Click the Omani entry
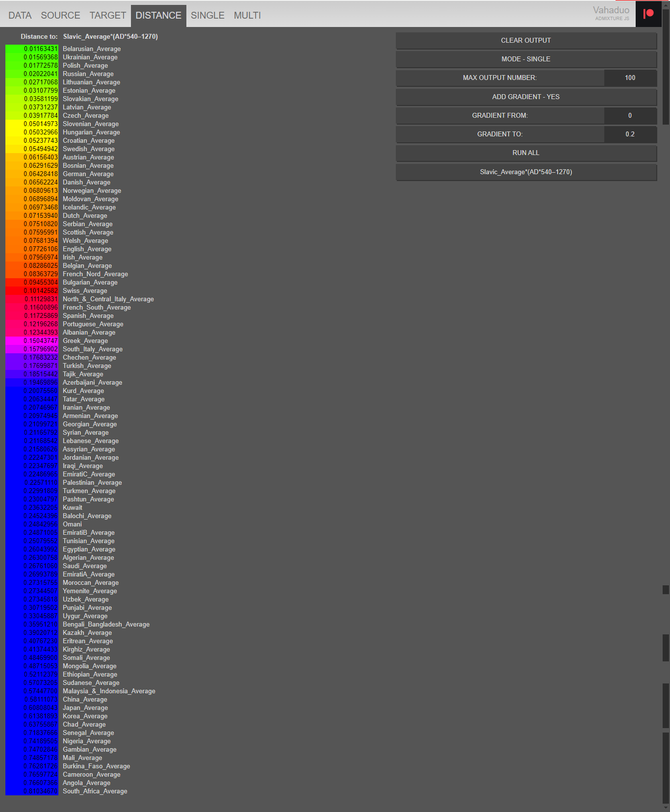The image size is (670, 812). point(72,524)
